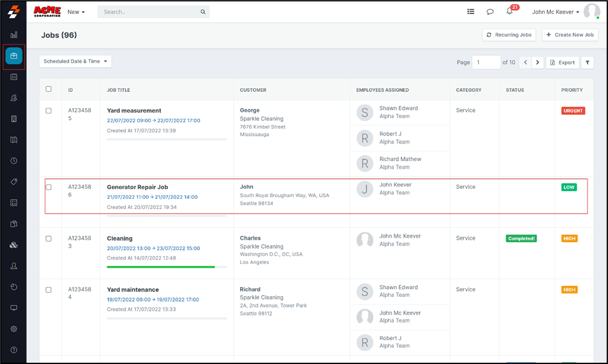The image size is (608, 364).
Task: Click the Search input field
Action: [x=149, y=12]
